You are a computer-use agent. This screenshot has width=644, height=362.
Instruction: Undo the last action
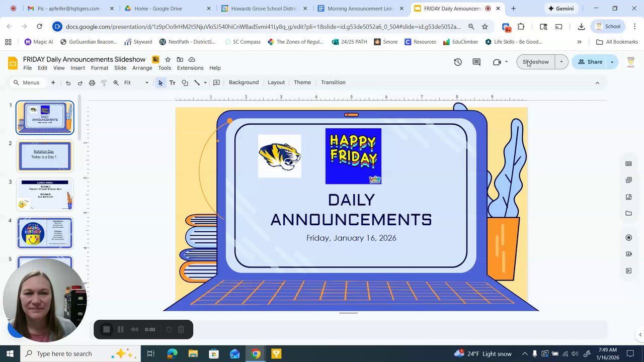click(68, 82)
